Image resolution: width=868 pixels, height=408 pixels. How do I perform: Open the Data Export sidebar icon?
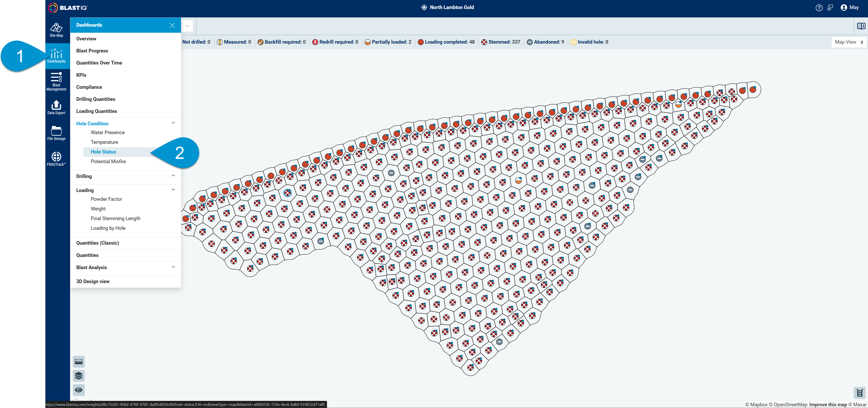pos(56,107)
